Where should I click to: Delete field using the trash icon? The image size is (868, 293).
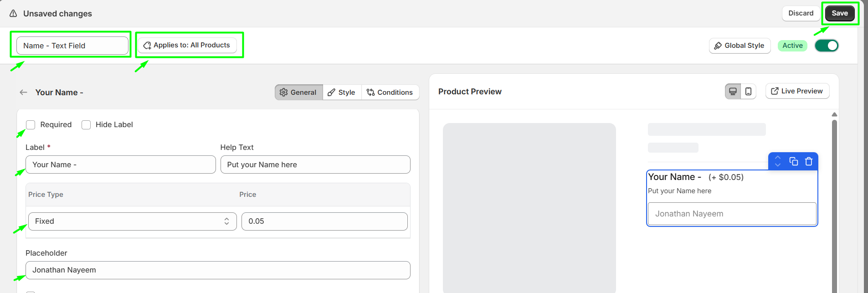point(809,161)
